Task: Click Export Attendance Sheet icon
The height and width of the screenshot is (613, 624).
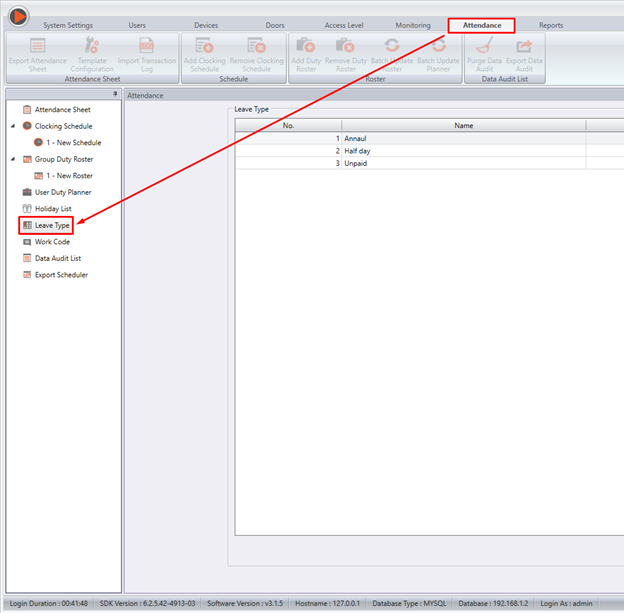Action: (x=38, y=45)
